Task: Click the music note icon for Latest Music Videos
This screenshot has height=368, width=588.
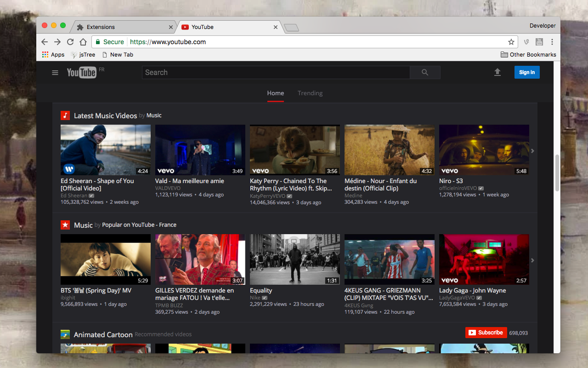Action: click(64, 115)
